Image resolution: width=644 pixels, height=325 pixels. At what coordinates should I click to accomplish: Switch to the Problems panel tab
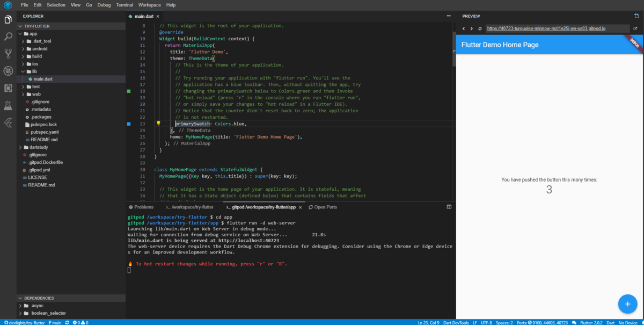tap(140, 207)
